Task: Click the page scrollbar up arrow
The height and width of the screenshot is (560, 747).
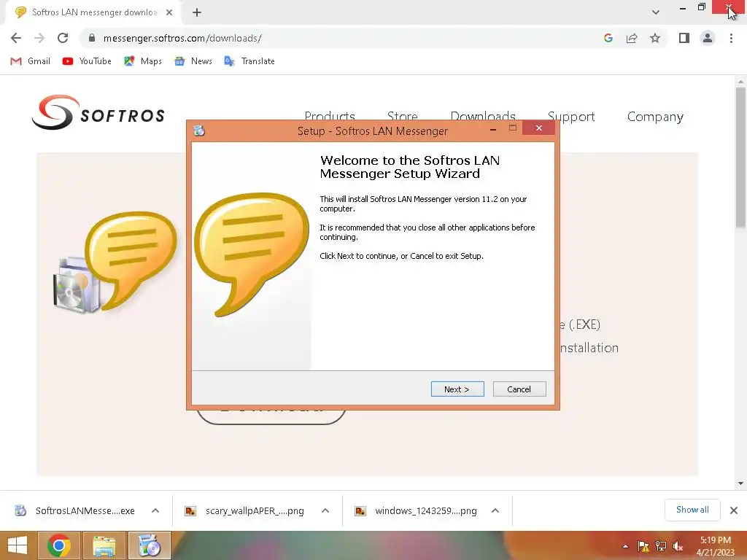Action: click(x=740, y=82)
